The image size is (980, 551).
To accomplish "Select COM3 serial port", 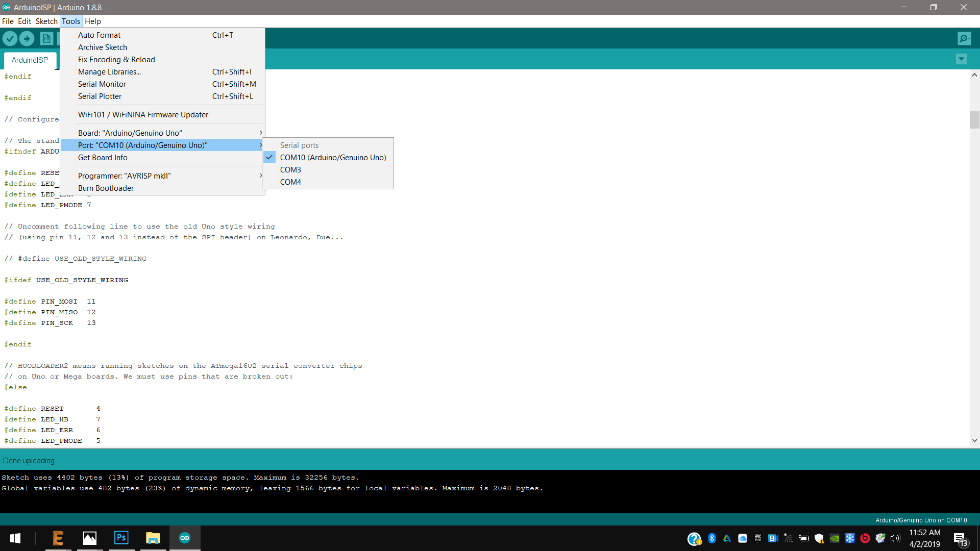I will (290, 170).
